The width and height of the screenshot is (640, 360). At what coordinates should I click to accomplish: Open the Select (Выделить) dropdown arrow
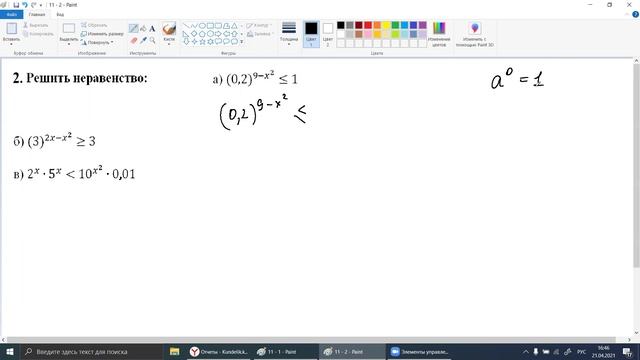click(69, 43)
